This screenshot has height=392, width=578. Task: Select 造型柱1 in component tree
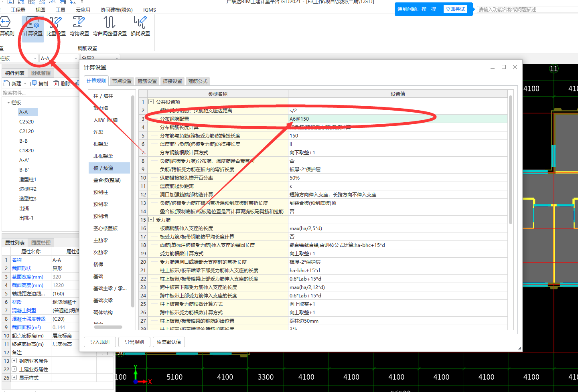point(28,179)
